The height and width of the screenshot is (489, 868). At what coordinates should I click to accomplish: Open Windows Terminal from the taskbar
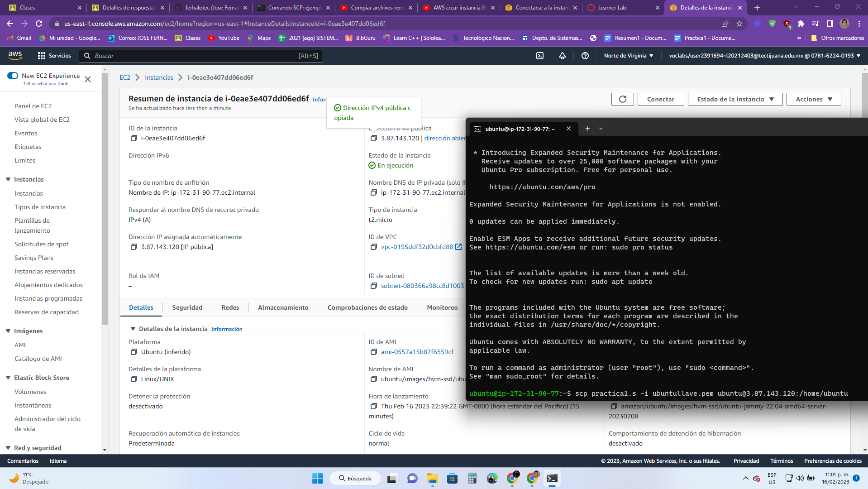click(551, 478)
